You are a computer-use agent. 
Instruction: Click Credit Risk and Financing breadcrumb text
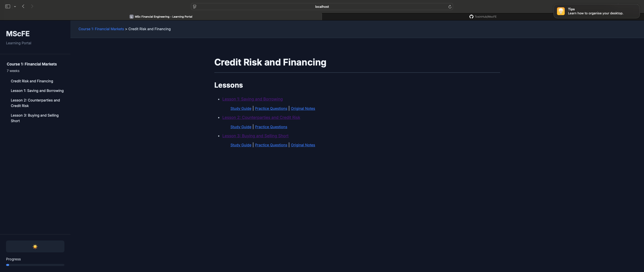click(x=149, y=29)
